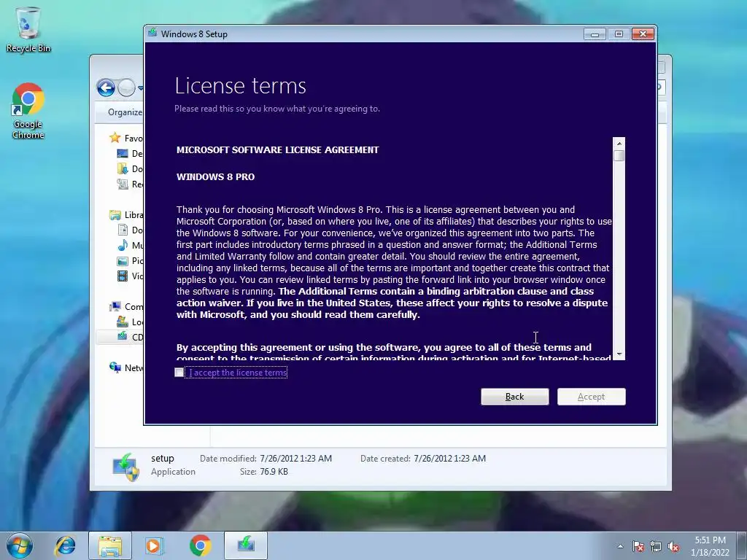Click the Back button in Setup

(514, 397)
